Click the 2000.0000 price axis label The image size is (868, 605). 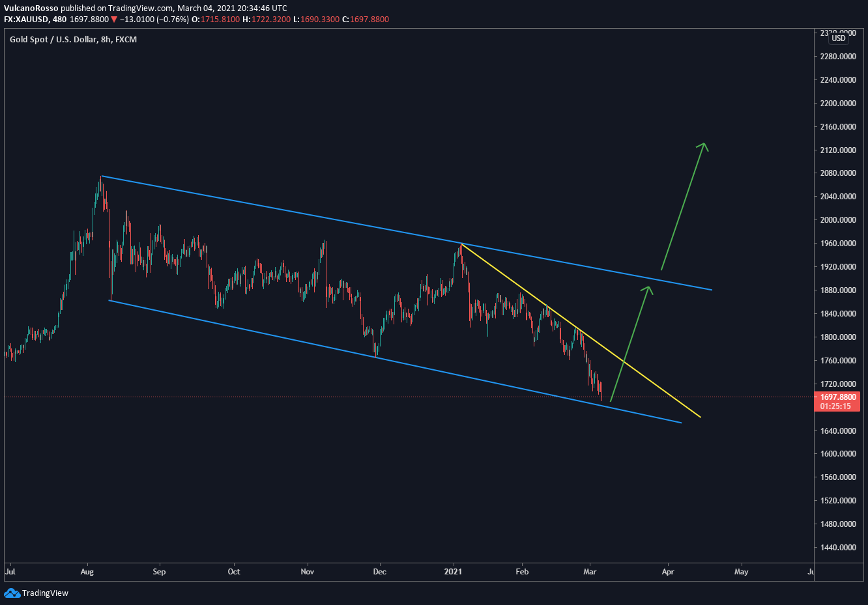tap(838, 220)
